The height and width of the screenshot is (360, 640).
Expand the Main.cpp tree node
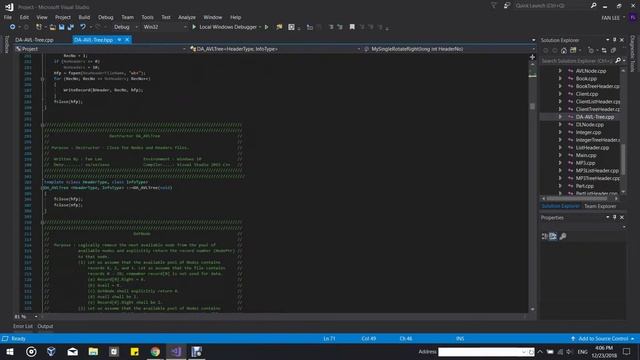(560, 156)
